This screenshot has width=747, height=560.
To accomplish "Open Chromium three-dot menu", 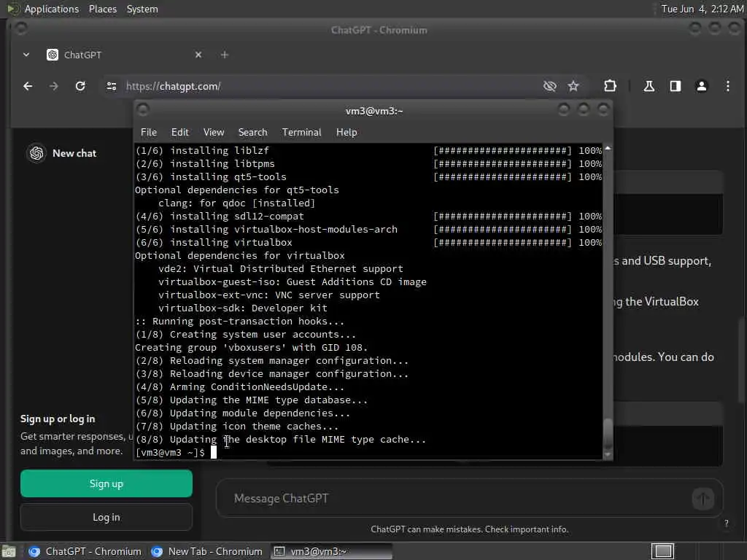I will point(727,86).
